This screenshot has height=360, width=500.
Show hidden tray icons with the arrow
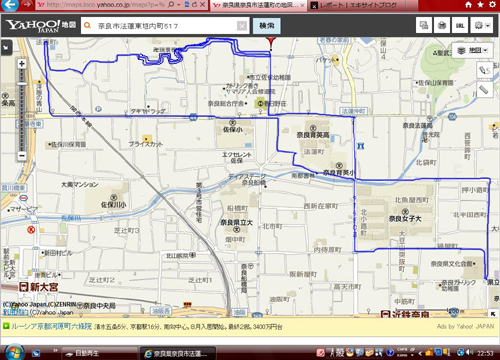click(420, 353)
